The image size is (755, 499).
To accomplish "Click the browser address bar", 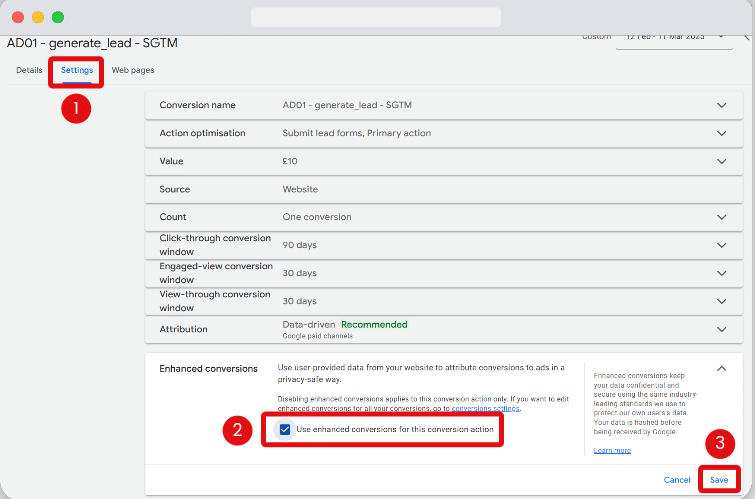I will click(x=376, y=17).
